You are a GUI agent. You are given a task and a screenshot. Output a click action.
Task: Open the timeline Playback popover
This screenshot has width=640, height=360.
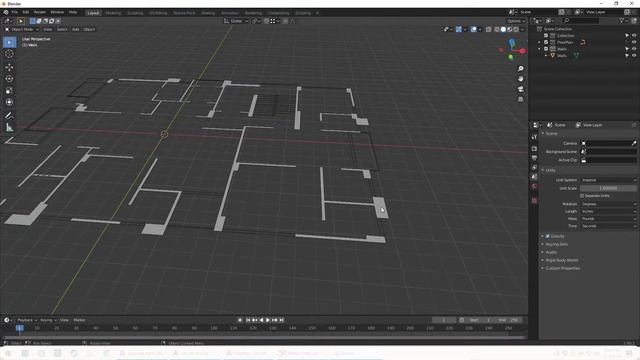point(27,320)
